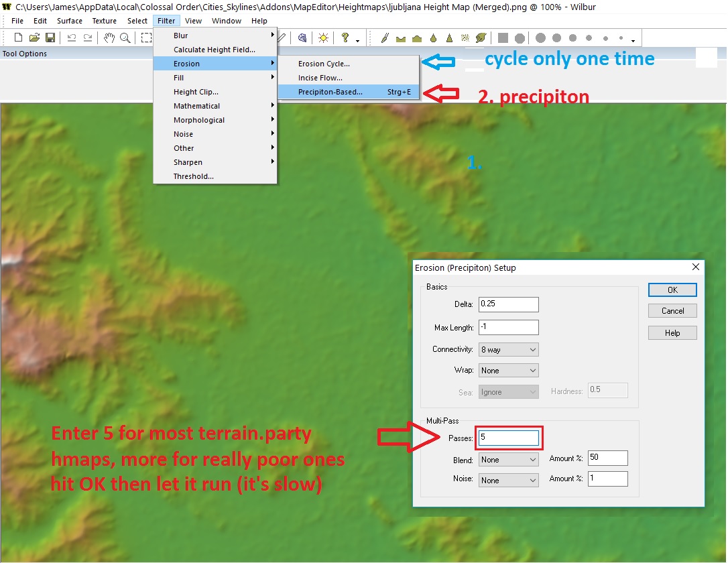This screenshot has width=728, height=563.
Task: Open the Window menu
Action: (x=227, y=21)
